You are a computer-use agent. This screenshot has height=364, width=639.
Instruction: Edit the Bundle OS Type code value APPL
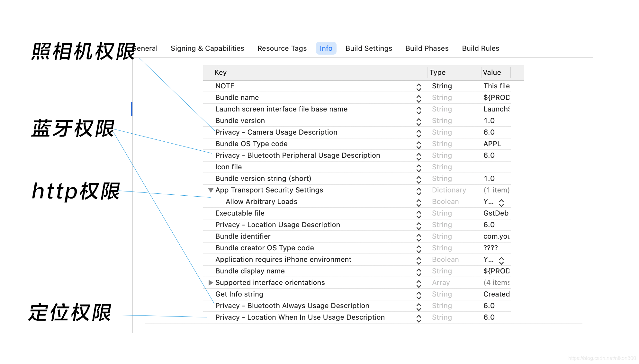[492, 144]
